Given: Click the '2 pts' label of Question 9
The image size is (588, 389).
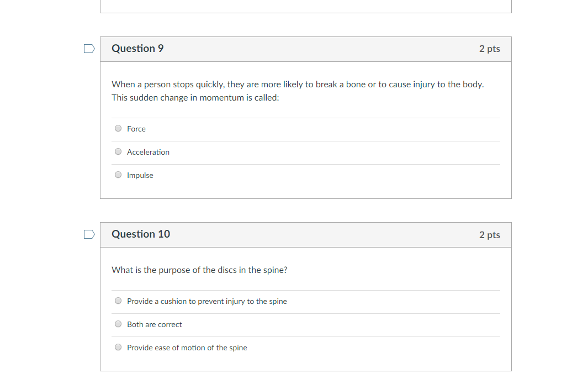Looking at the screenshot, I should pyautogui.click(x=489, y=49).
